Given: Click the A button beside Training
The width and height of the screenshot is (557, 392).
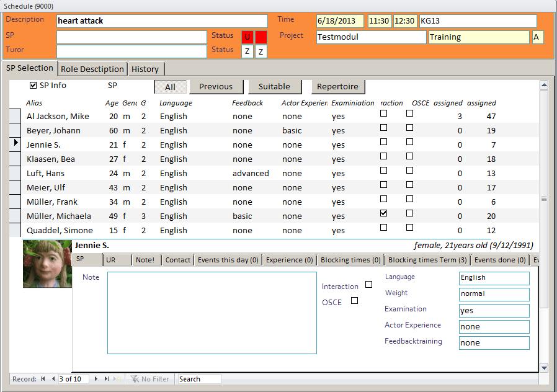Looking at the screenshot, I should (537, 37).
